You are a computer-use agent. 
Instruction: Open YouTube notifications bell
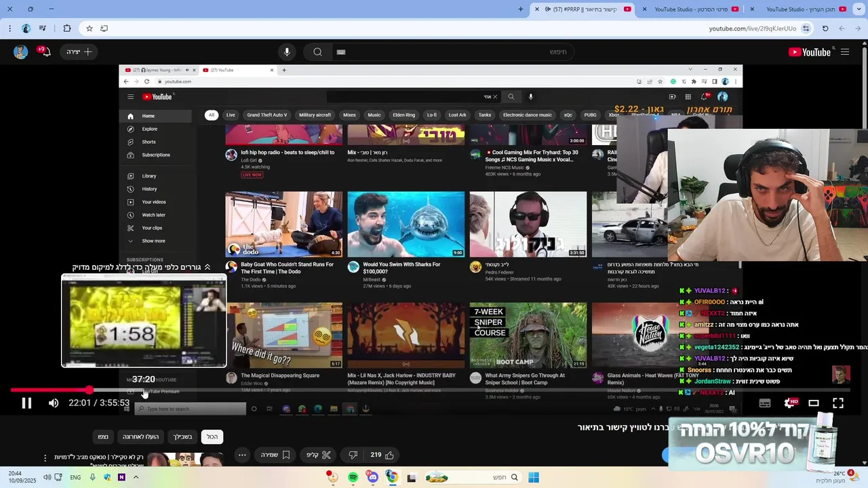46,52
